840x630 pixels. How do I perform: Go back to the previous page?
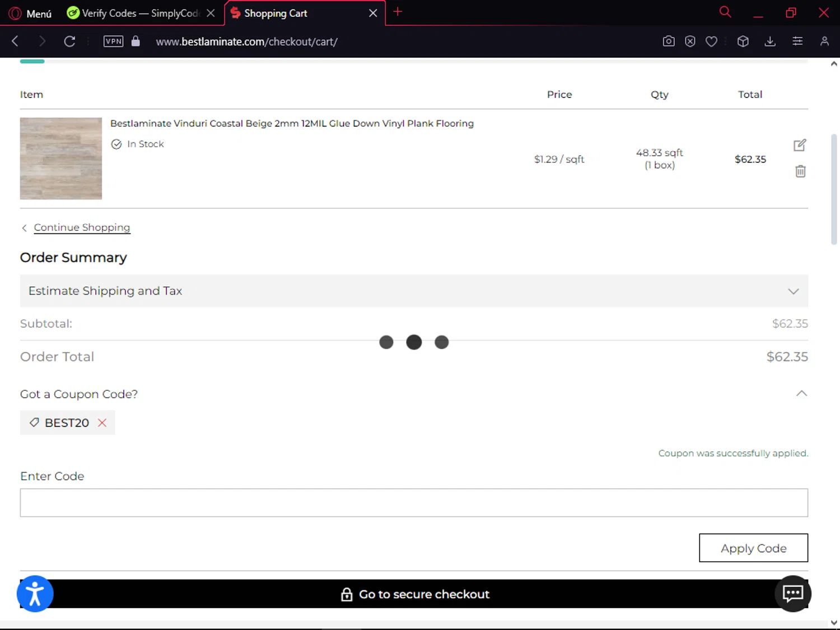click(15, 41)
